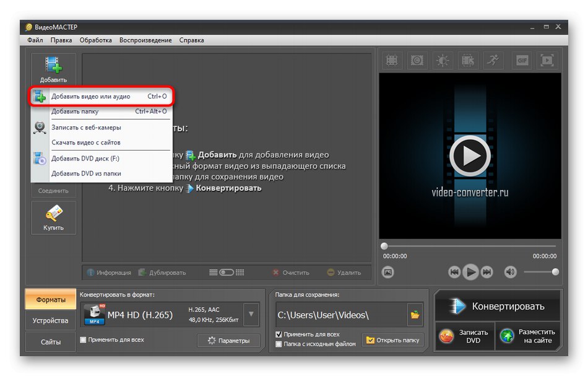Screen dimensions: 588x376
Task: Click the Конвертировать button
Action: [497, 306]
